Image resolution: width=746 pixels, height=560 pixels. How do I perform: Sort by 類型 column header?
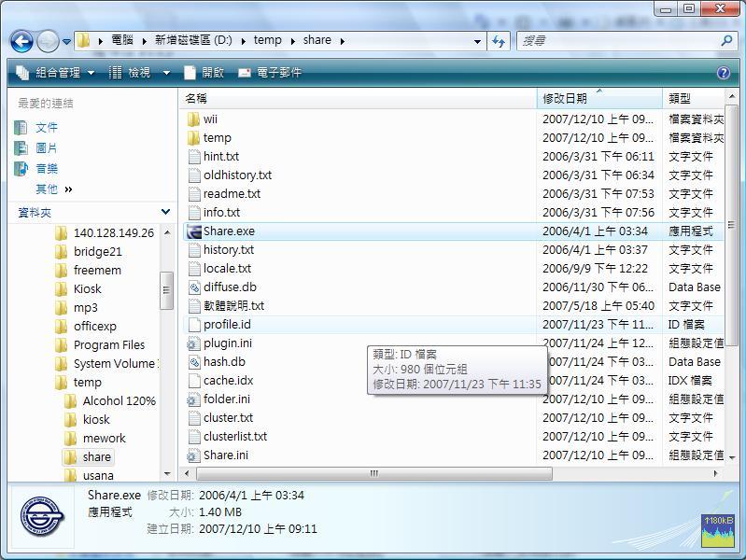[x=693, y=98]
